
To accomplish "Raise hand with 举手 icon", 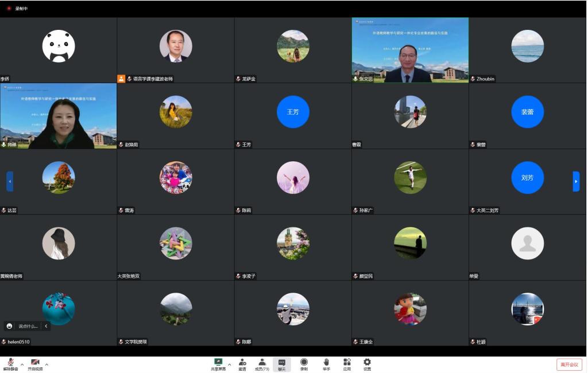I will coord(326,364).
